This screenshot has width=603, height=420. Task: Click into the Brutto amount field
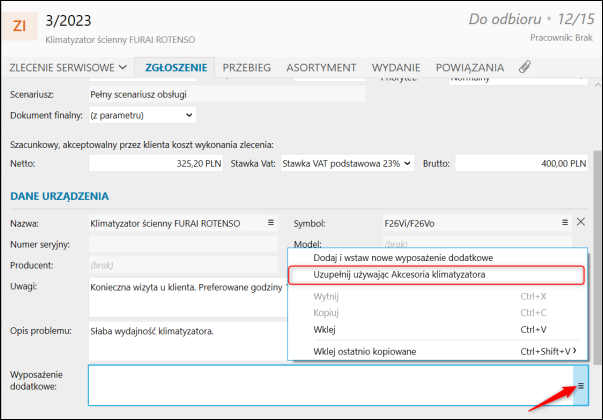point(521,163)
